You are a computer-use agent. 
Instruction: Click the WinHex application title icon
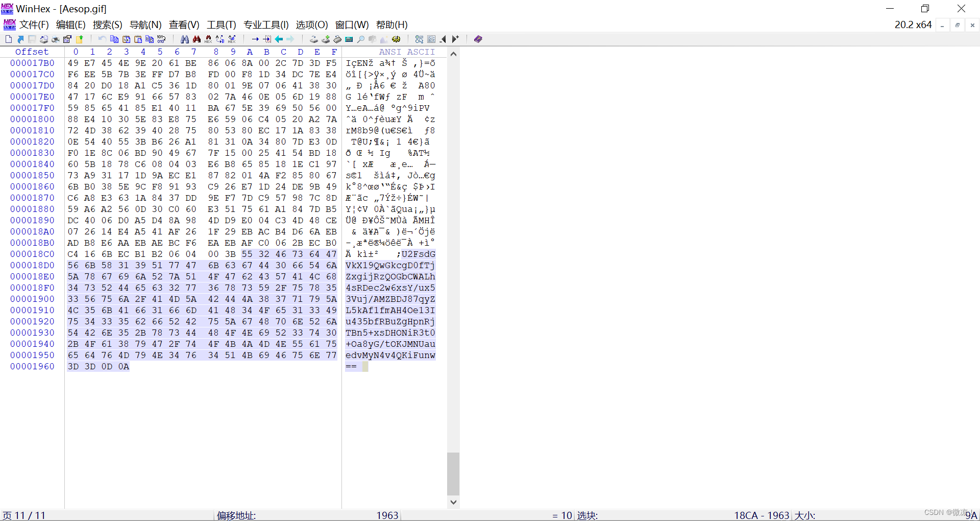tap(7, 9)
